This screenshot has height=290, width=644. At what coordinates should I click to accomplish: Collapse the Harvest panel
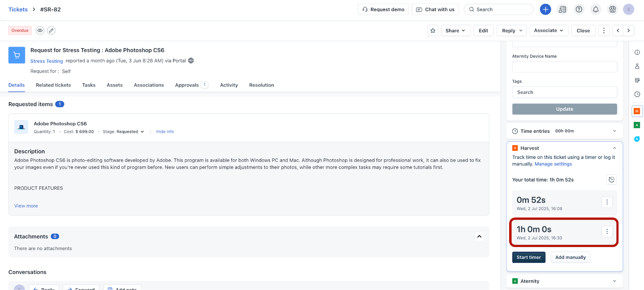coord(614,148)
